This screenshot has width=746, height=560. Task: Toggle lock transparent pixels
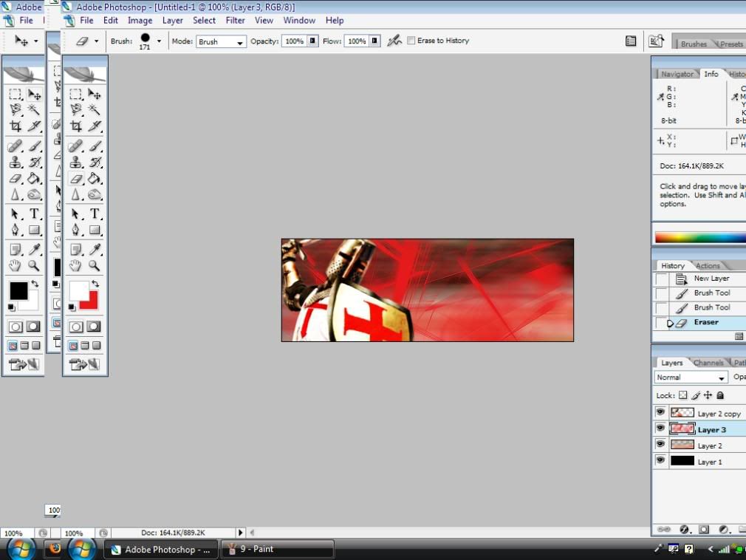(x=682, y=395)
